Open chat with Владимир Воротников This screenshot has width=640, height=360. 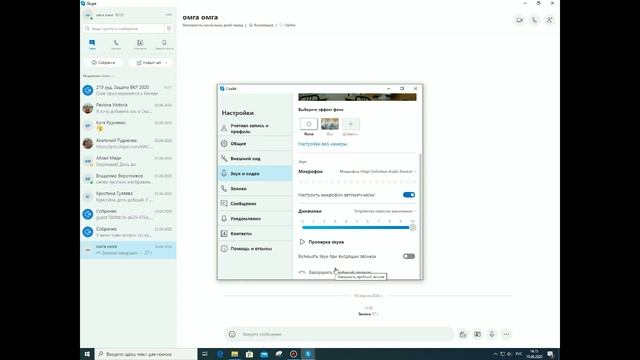click(128, 179)
